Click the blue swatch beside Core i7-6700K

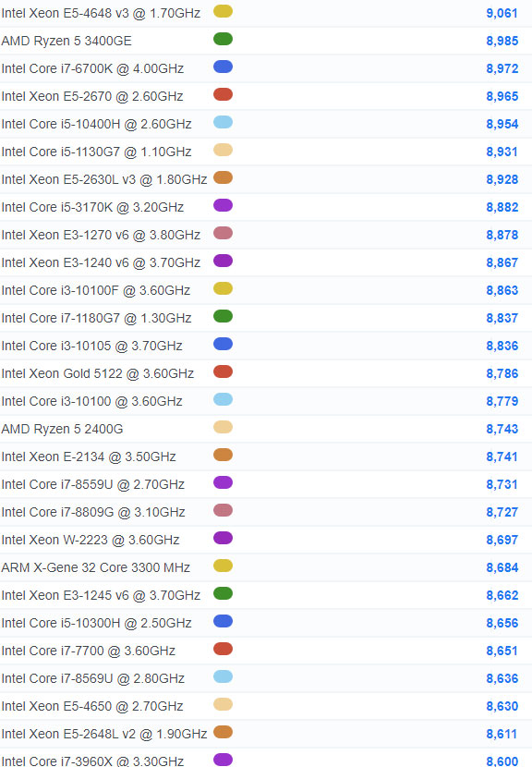[223, 67]
